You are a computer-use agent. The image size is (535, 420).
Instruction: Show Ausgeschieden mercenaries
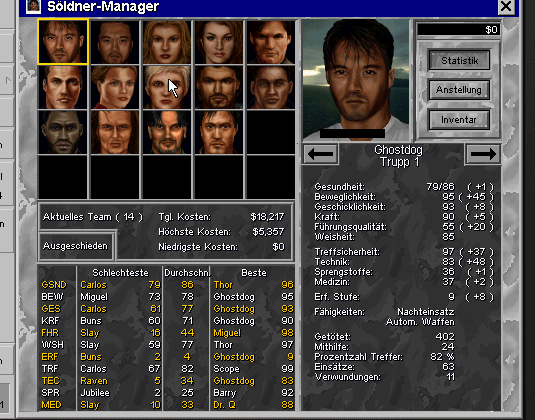[76, 246]
